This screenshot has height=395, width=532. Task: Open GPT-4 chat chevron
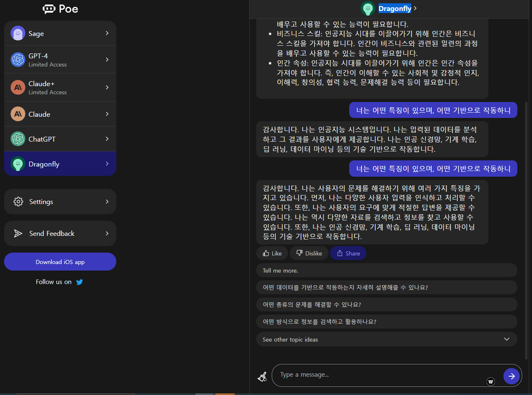tap(107, 60)
